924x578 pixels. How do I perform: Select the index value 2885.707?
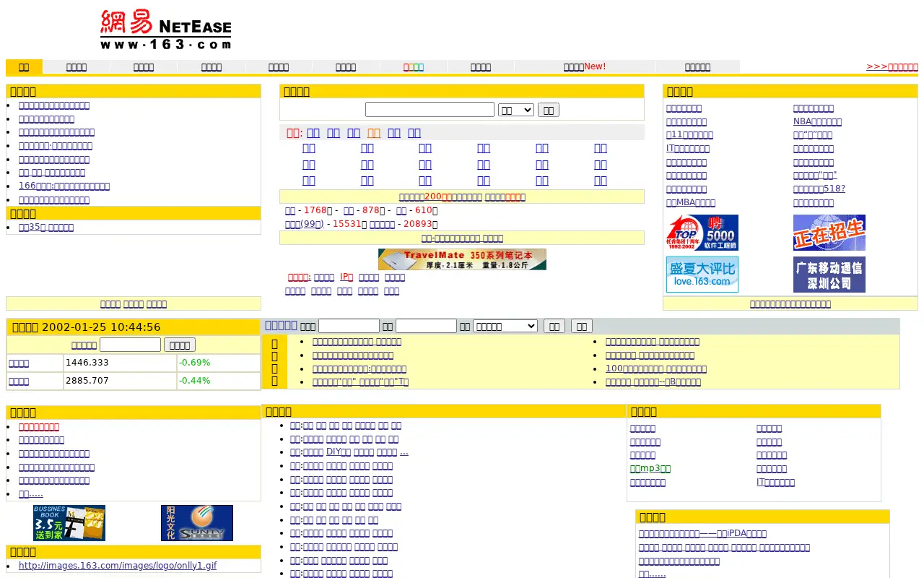pos(87,381)
